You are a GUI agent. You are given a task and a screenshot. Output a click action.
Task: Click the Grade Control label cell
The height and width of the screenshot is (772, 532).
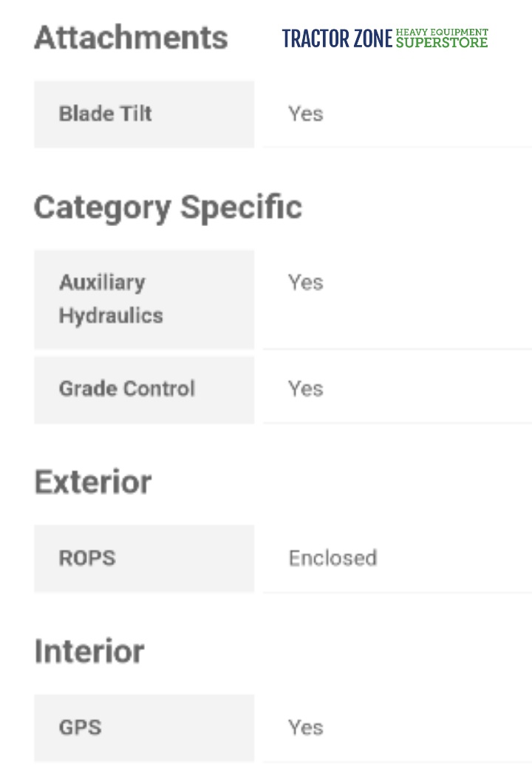(127, 389)
